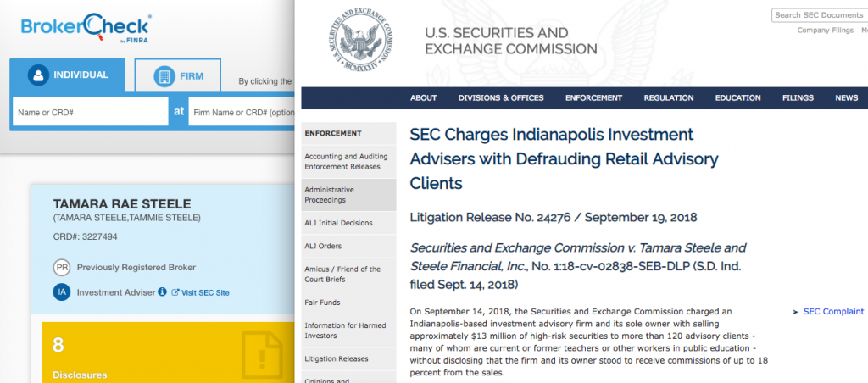The height and width of the screenshot is (383, 868).
Task: Open the SEC Complaint link
Action: [x=829, y=312]
